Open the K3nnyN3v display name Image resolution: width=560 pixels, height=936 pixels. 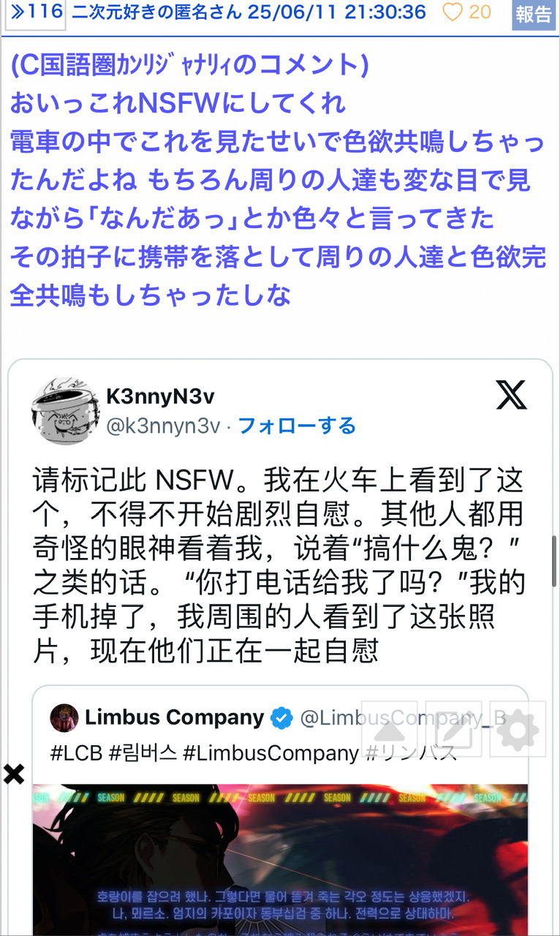(x=161, y=396)
